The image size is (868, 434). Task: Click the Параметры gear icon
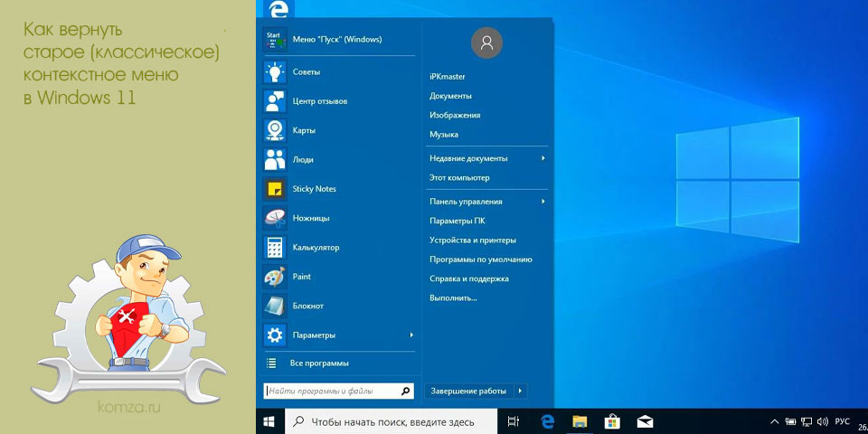tap(275, 335)
